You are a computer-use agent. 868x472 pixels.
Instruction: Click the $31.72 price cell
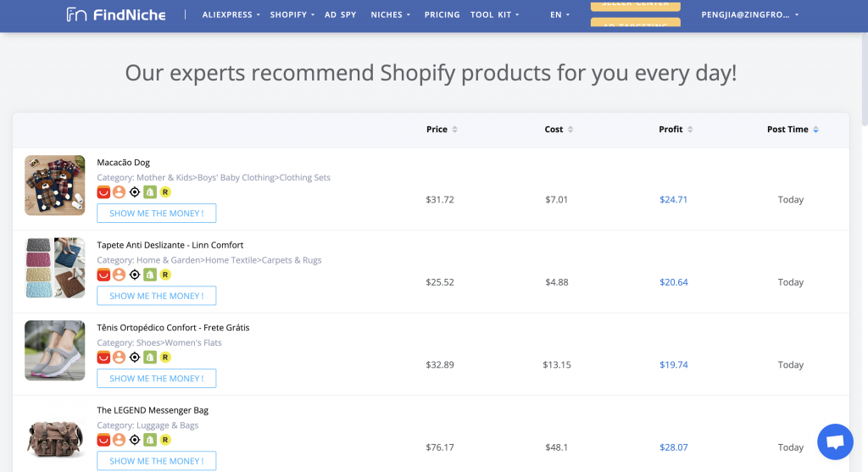(440, 200)
